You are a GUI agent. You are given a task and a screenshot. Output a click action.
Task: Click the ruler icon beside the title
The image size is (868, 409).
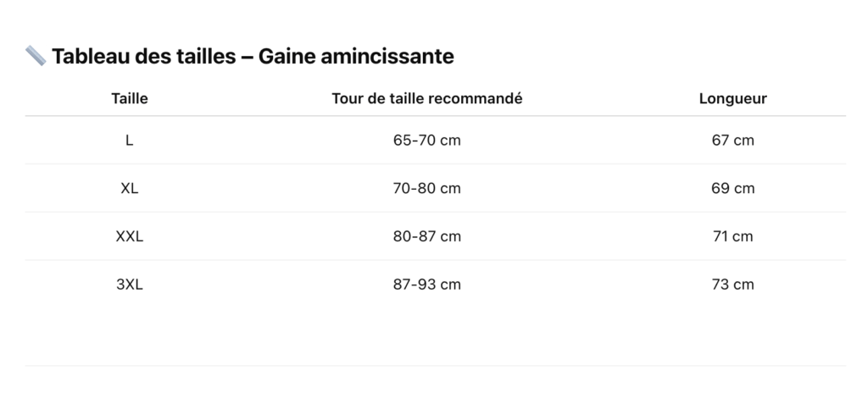coord(36,56)
